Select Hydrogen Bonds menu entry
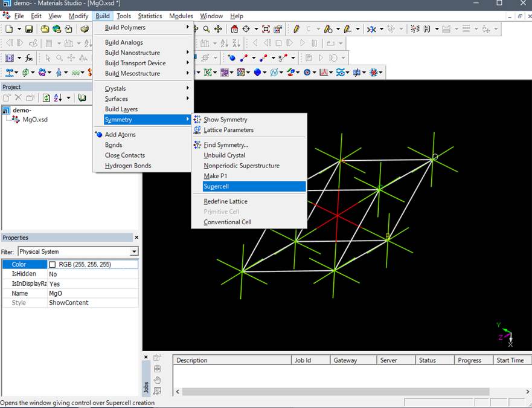 click(128, 166)
